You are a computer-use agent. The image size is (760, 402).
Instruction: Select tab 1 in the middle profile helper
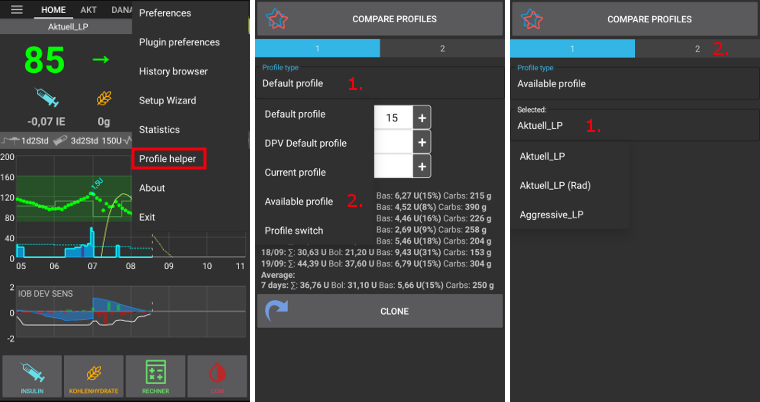click(x=317, y=48)
